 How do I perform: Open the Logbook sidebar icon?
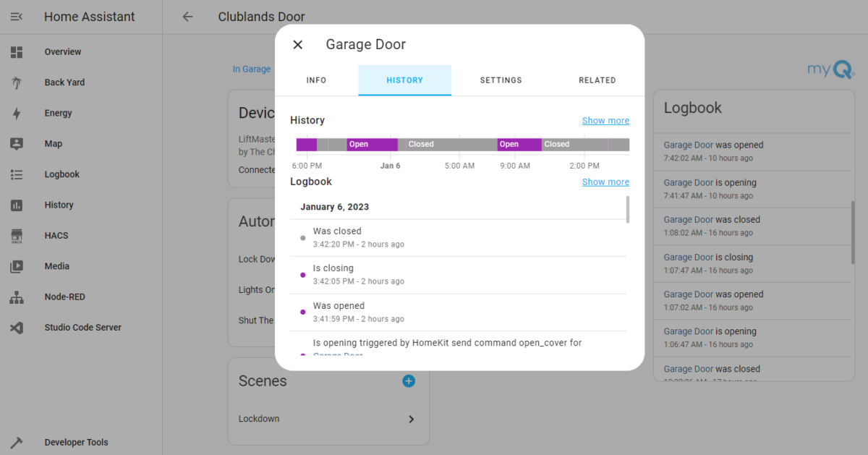[x=17, y=174]
